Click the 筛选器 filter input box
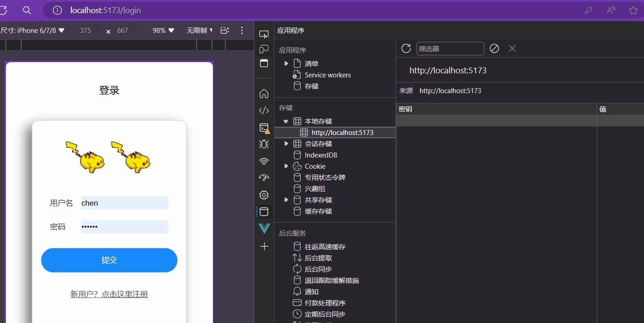 click(x=450, y=49)
